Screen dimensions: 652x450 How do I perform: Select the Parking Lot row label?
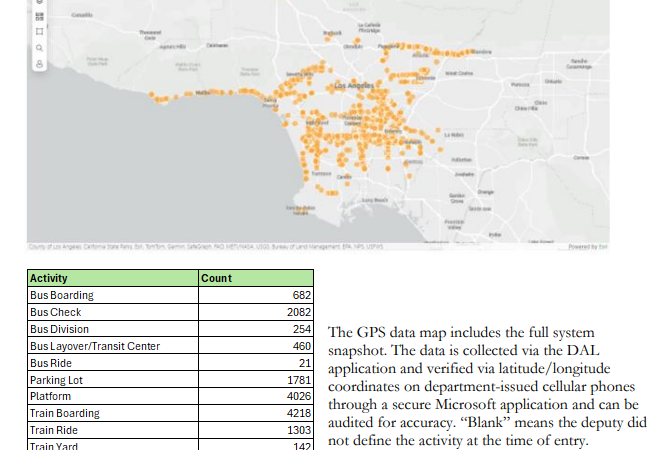tap(55, 380)
